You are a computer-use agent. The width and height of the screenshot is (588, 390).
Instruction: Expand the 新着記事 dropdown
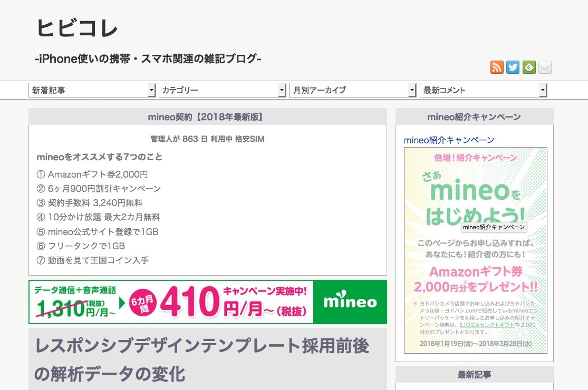pyautogui.click(x=92, y=90)
